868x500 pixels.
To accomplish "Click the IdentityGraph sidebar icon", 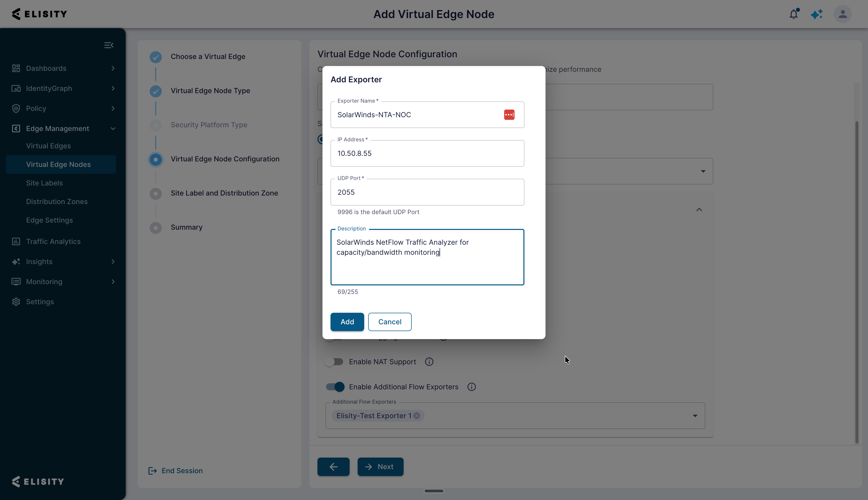I will (16, 88).
